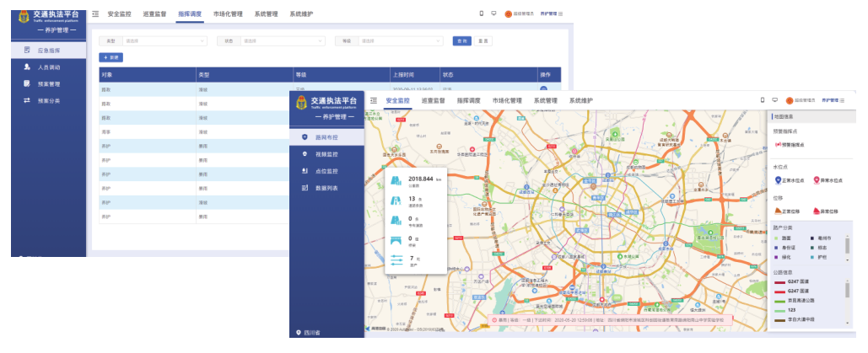Toggle sidebar in the back window header

tap(95, 14)
